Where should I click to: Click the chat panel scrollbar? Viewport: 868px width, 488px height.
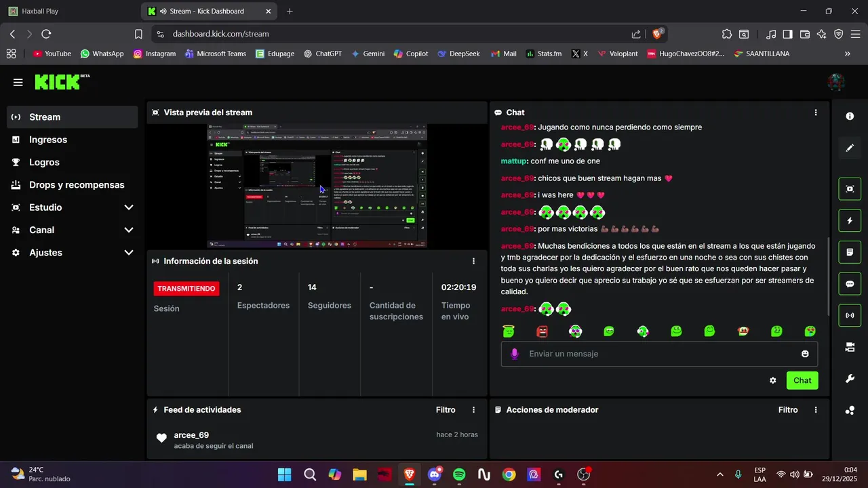coord(827,278)
